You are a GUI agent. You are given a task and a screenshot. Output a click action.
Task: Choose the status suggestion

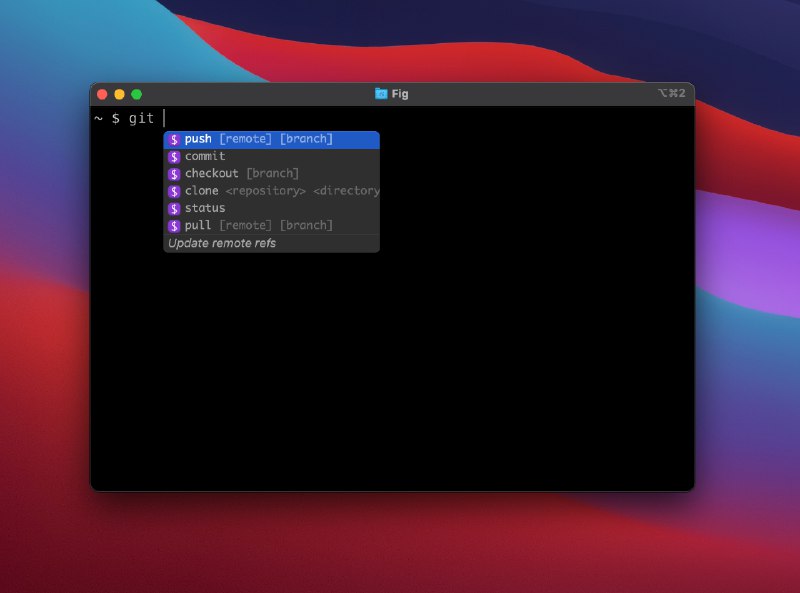pyautogui.click(x=271, y=209)
